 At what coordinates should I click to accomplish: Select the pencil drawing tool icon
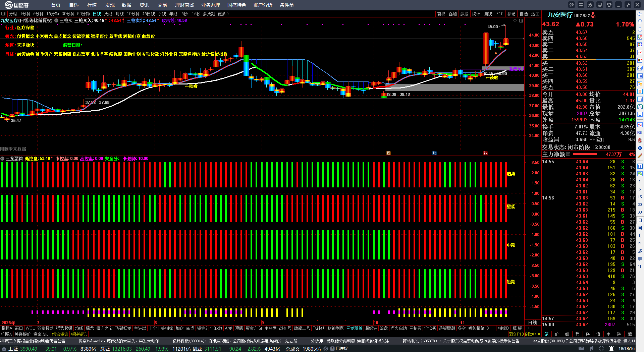(640, 156)
